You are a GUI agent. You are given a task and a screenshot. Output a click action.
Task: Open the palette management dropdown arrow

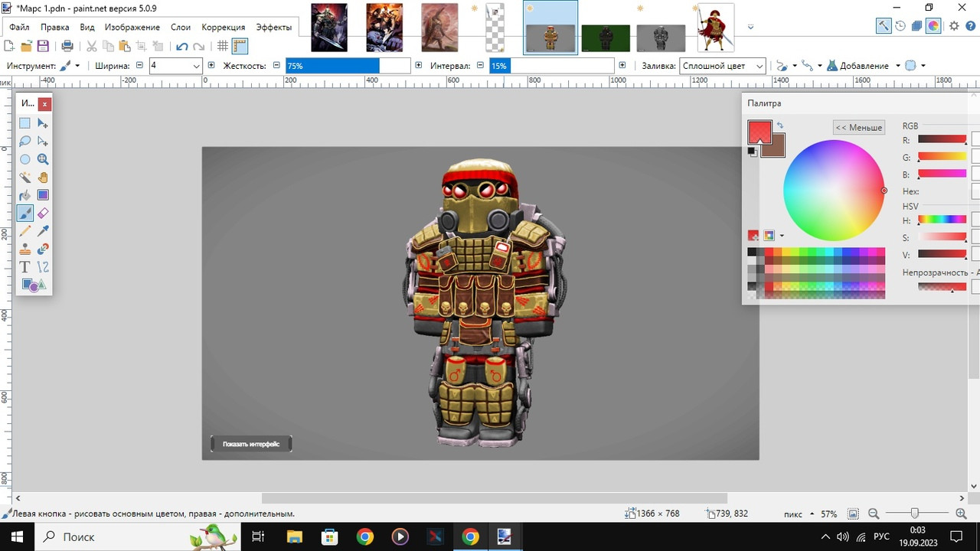(782, 236)
